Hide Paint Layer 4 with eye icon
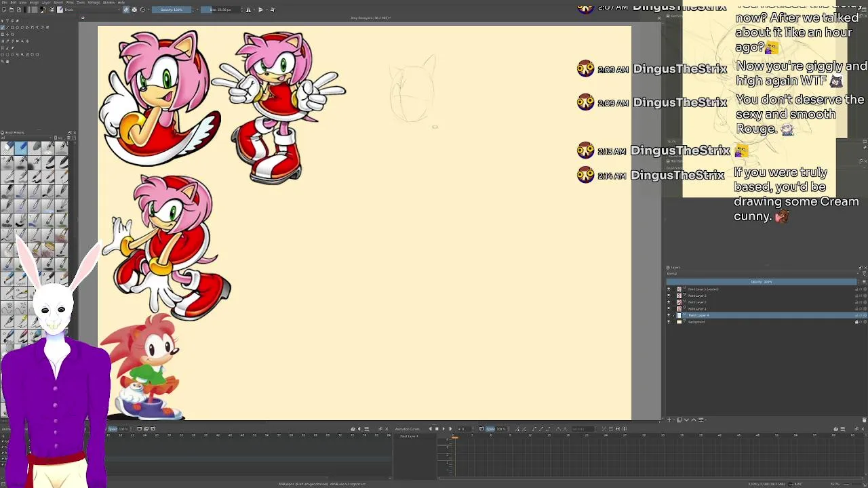 point(669,315)
